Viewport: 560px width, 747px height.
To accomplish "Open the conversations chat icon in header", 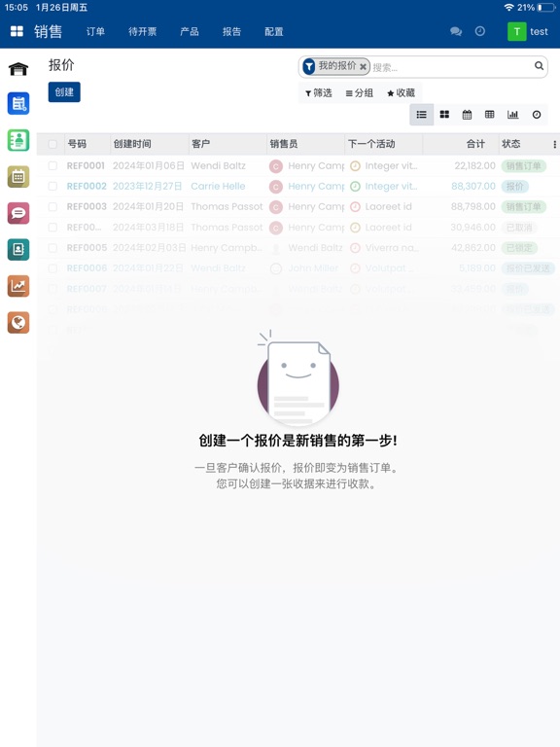I will tap(456, 31).
